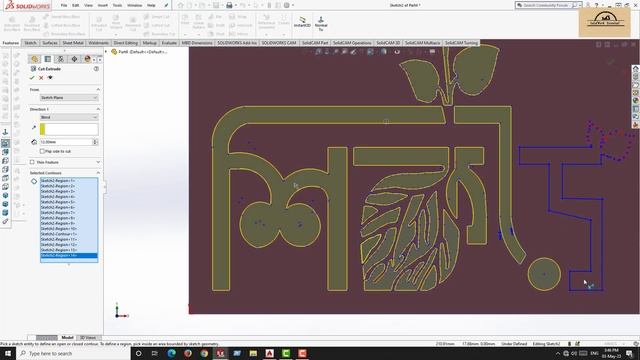This screenshot has height=360, width=640.
Task: Open the View menu
Action: 88,5
